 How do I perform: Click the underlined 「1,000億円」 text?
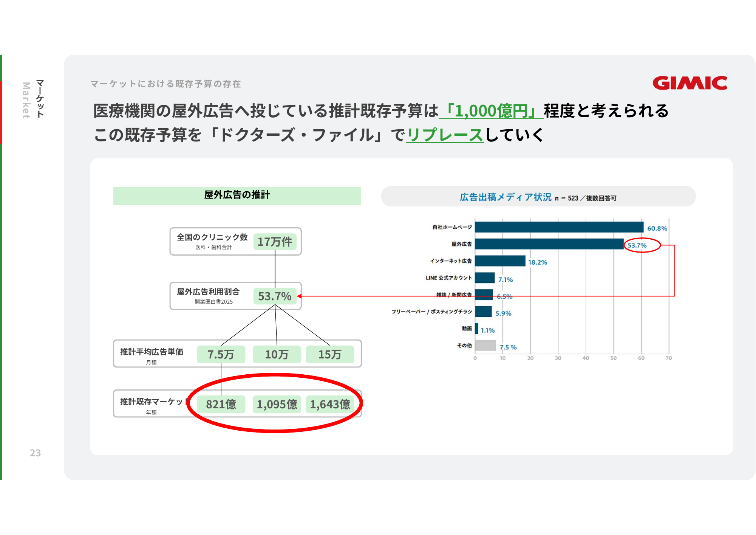491,111
